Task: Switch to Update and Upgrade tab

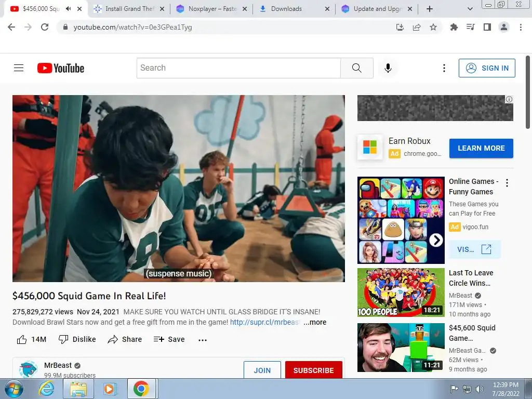Action: (378, 9)
